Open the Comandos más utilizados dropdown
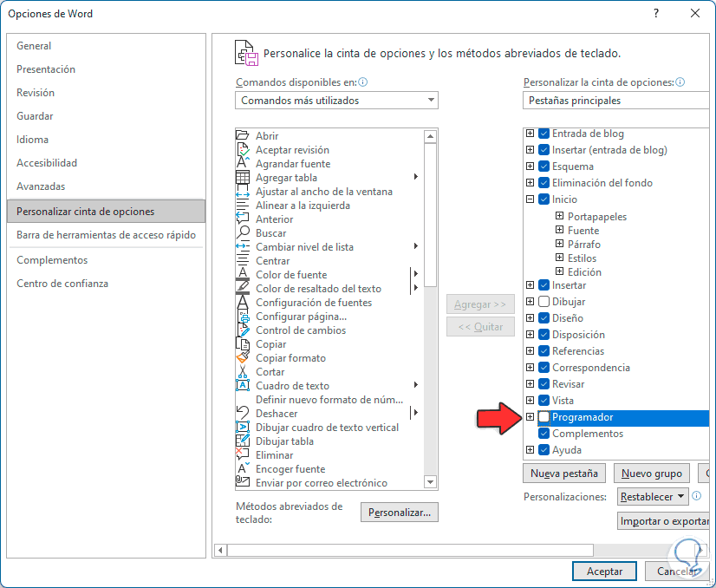 pyautogui.click(x=336, y=100)
